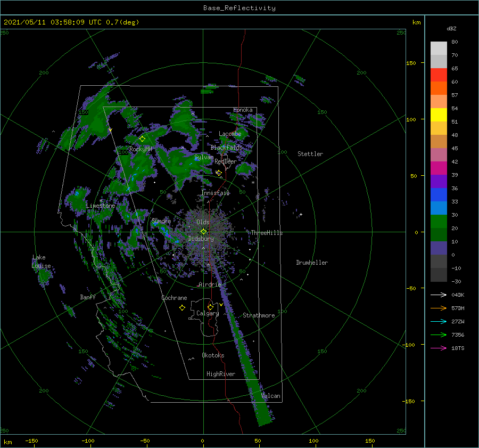
Task: Click the ThreeHills city label
Action: [x=267, y=233]
